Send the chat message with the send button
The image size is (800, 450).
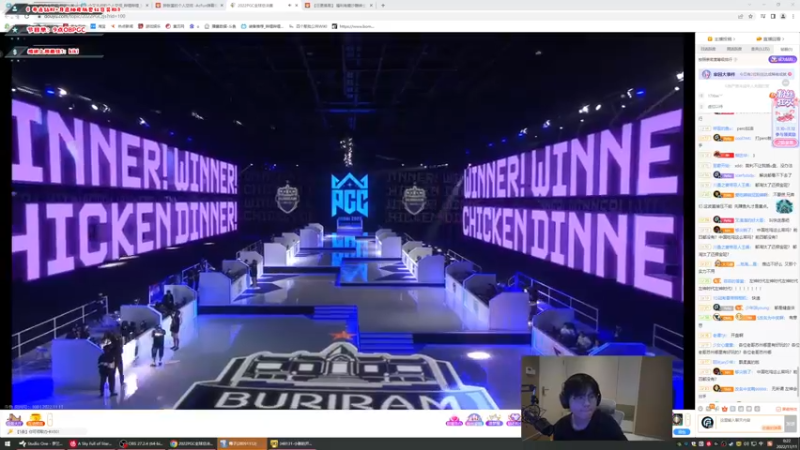pyautogui.click(x=790, y=422)
